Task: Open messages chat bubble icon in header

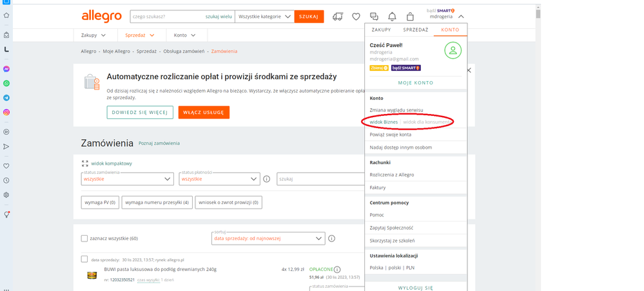Action: click(x=374, y=17)
